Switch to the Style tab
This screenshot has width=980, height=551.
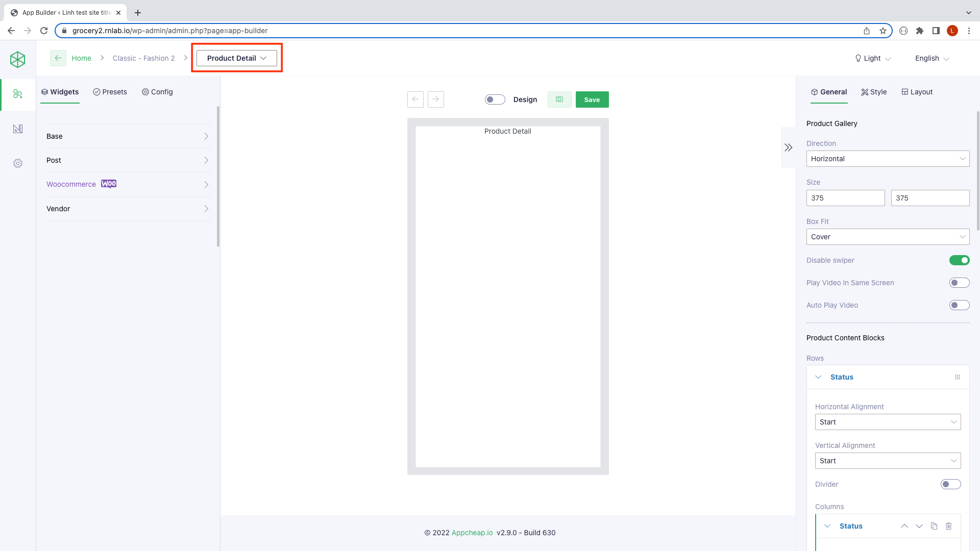tap(874, 92)
